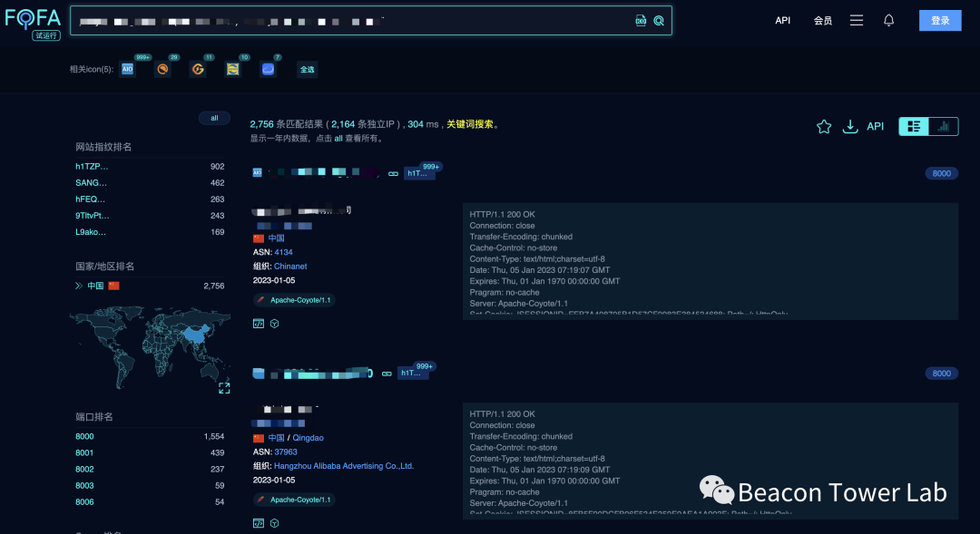
Task: Click the 中国 country ranking entry
Action: 95,286
